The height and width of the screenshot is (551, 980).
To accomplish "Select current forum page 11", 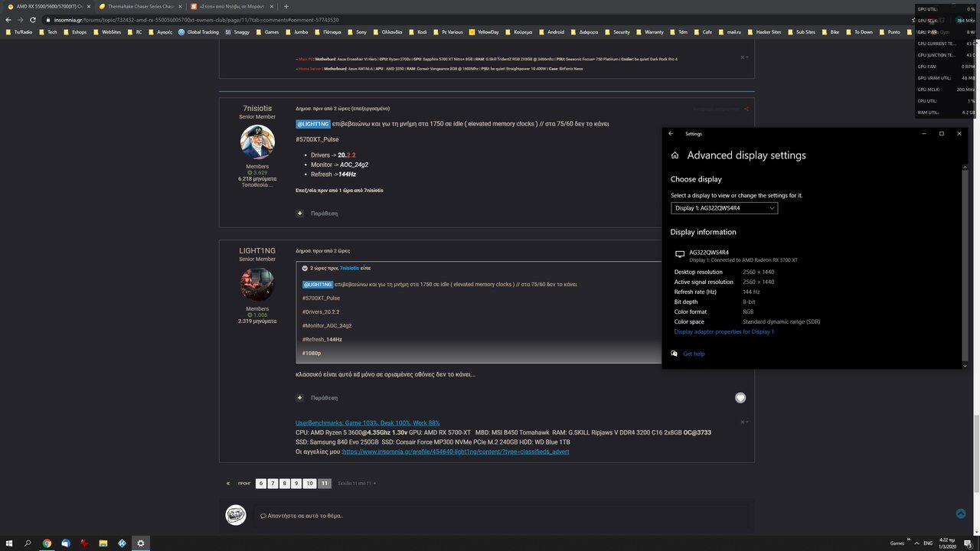I will point(325,484).
